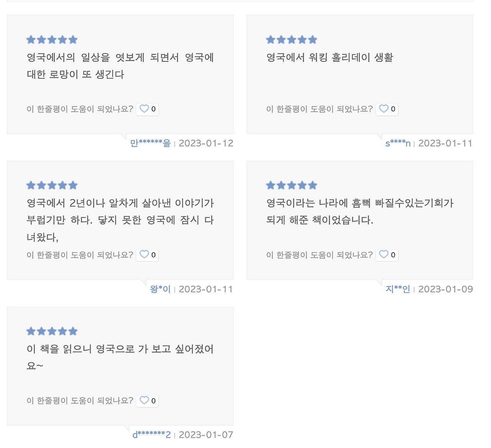Click the heart icon on 만******을's review
This screenshot has width=491, height=448.
(x=144, y=109)
